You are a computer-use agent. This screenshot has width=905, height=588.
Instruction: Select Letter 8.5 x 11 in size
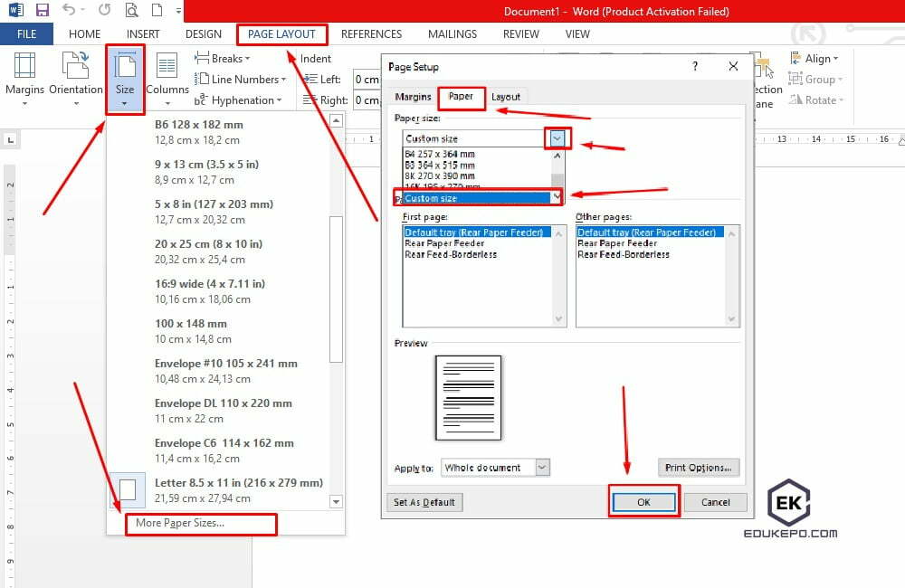point(219,490)
